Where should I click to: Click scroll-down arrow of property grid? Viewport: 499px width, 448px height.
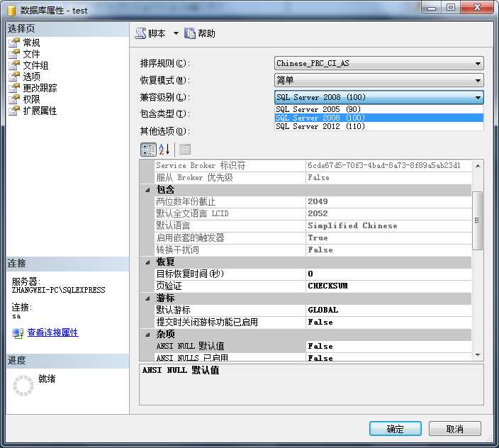pyautogui.click(x=478, y=354)
